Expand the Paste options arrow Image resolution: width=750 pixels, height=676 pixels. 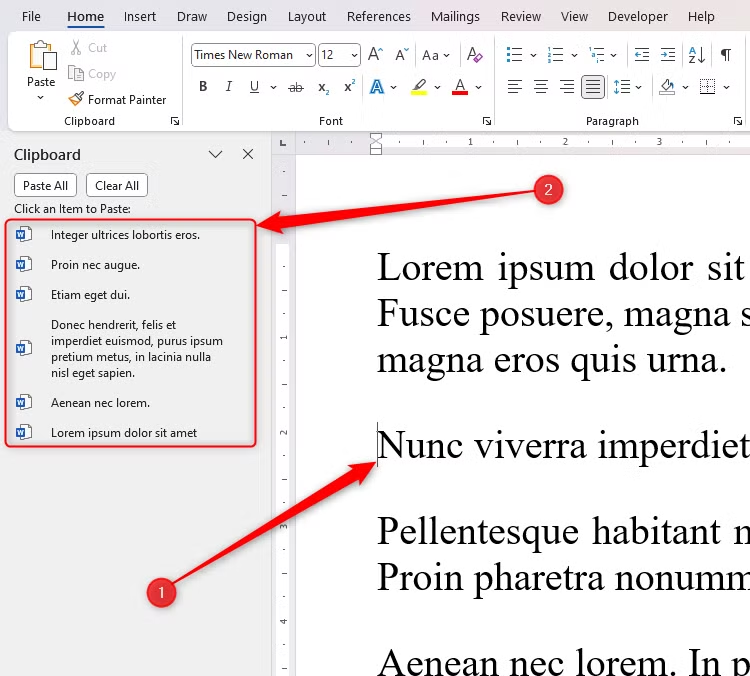[x=41, y=98]
